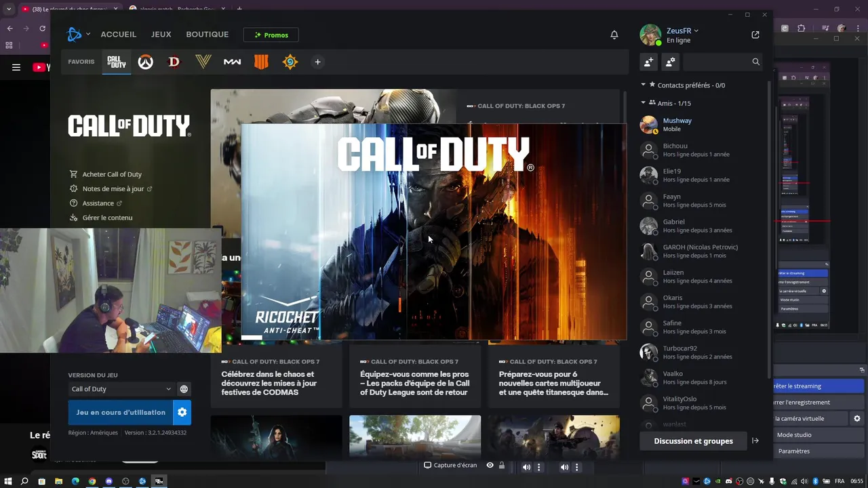Select friend Turbocar92
Image resolution: width=868 pixels, height=488 pixels.
point(702,352)
